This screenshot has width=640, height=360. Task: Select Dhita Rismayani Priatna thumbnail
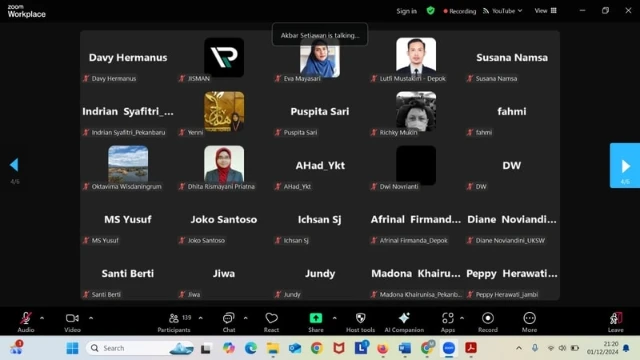click(224, 164)
